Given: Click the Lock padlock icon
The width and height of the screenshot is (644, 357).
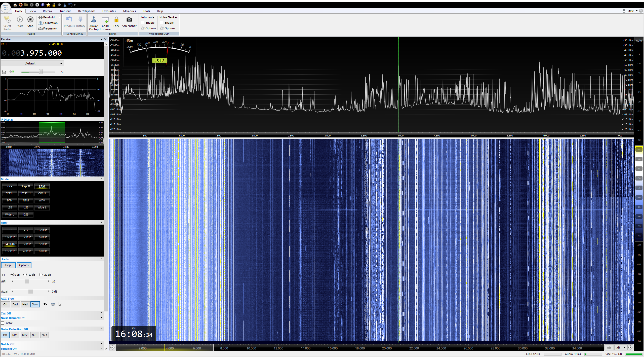Looking at the screenshot, I should tap(116, 20).
